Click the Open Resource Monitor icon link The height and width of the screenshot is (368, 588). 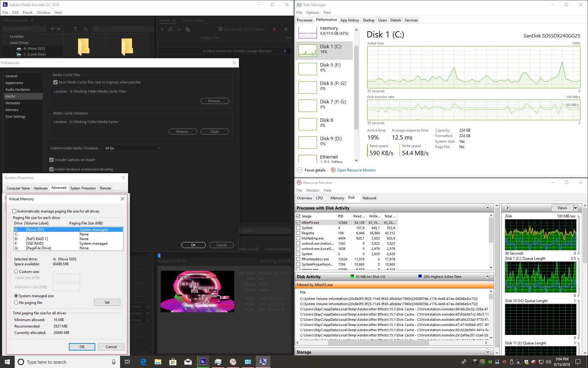(x=333, y=170)
